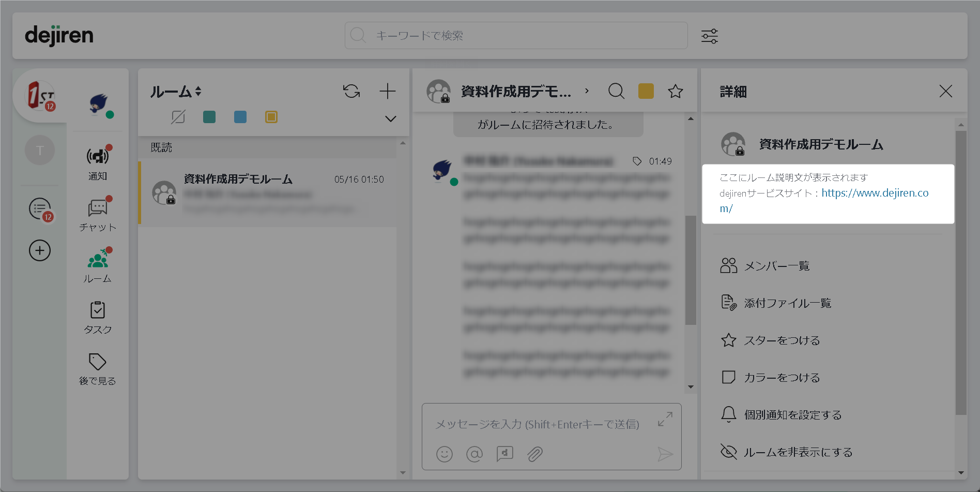Viewport: 980px width, 492px height.
Task: Open search within the room header
Action: 616,92
